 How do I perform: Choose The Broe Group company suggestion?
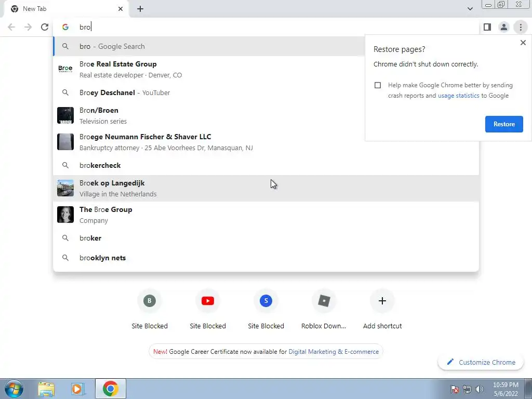coord(266,215)
